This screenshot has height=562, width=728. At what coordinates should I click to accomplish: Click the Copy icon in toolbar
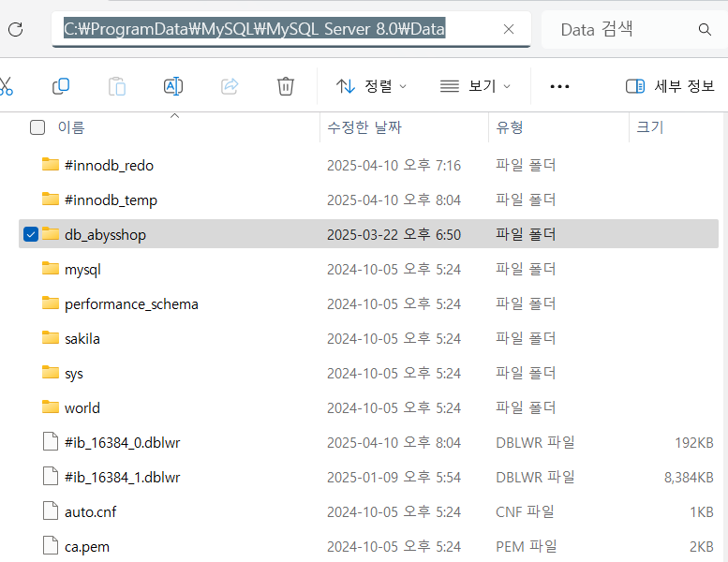click(61, 86)
